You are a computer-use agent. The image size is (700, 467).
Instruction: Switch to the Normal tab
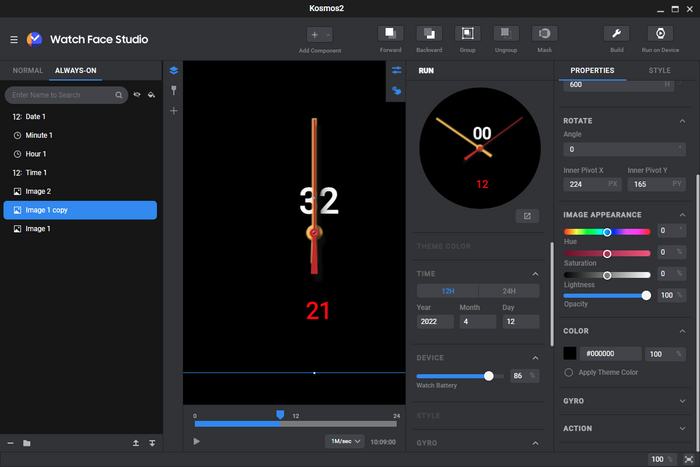tap(27, 71)
